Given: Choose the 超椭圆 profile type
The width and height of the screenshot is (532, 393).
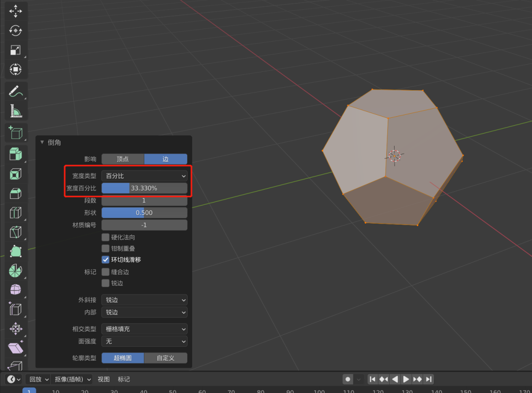Looking at the screenshot, I should [123, 358].
